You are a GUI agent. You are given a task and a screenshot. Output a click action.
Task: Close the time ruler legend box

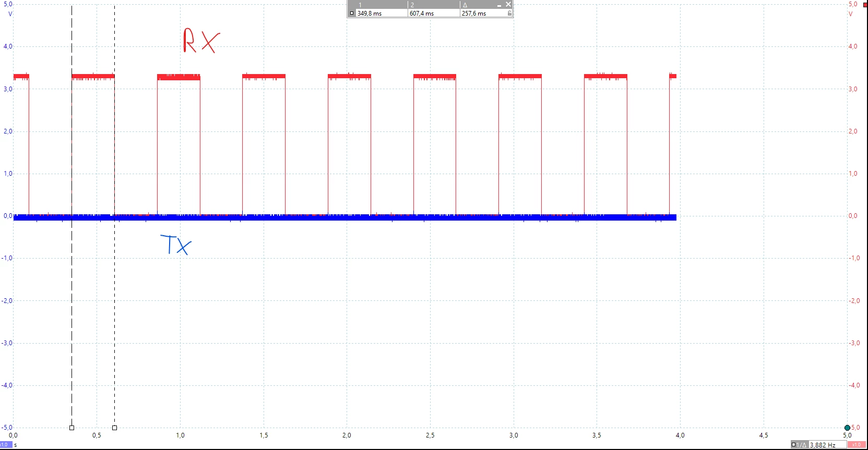508,4
